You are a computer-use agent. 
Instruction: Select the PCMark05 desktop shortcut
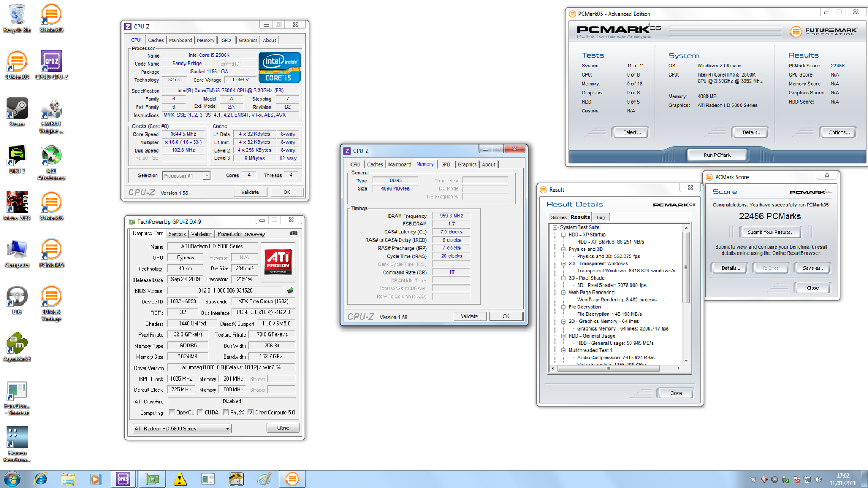pyautogui.click(x=52, y=253)
